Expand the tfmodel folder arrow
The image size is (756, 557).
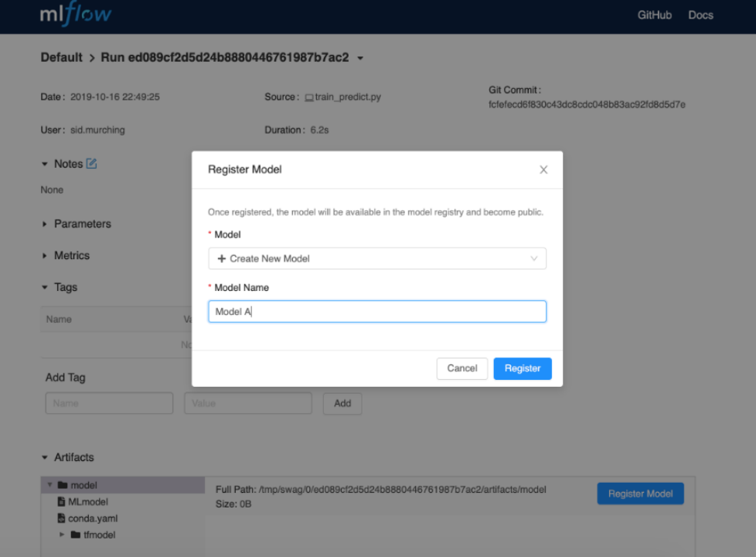pos(62,535)
